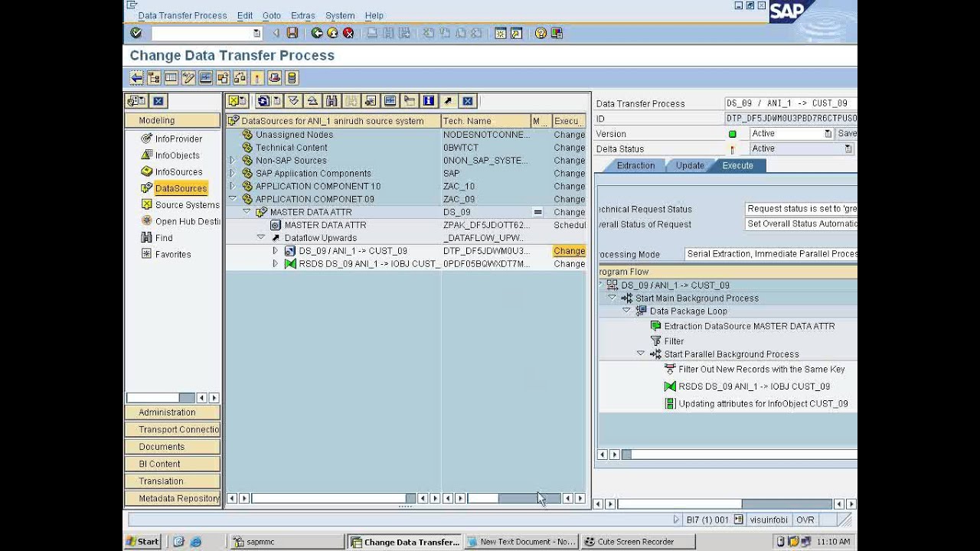
Task: Open the Goto menu
Action: [272, 15]
